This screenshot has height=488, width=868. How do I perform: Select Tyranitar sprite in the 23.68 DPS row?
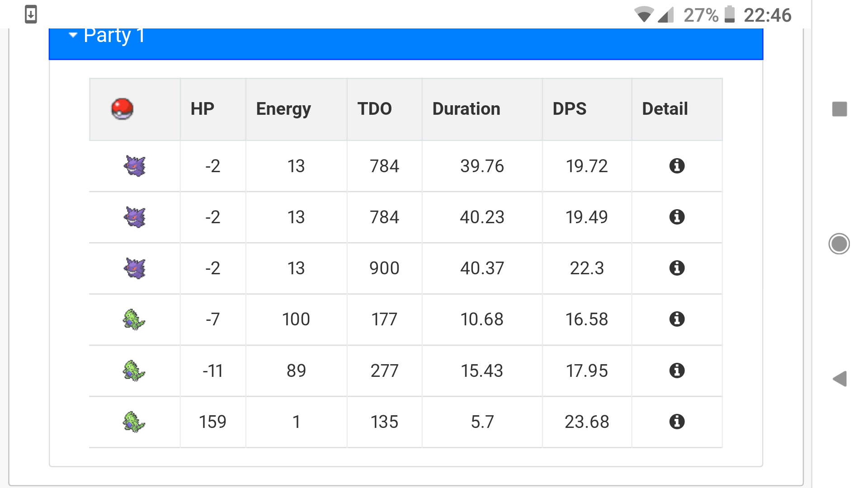(x=134, y=422)
